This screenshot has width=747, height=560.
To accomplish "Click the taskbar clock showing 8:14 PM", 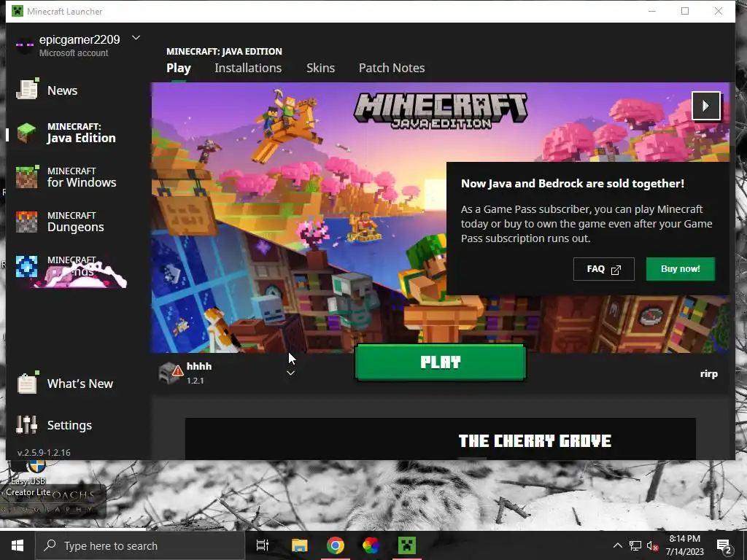I will click(x=684, y=545).
